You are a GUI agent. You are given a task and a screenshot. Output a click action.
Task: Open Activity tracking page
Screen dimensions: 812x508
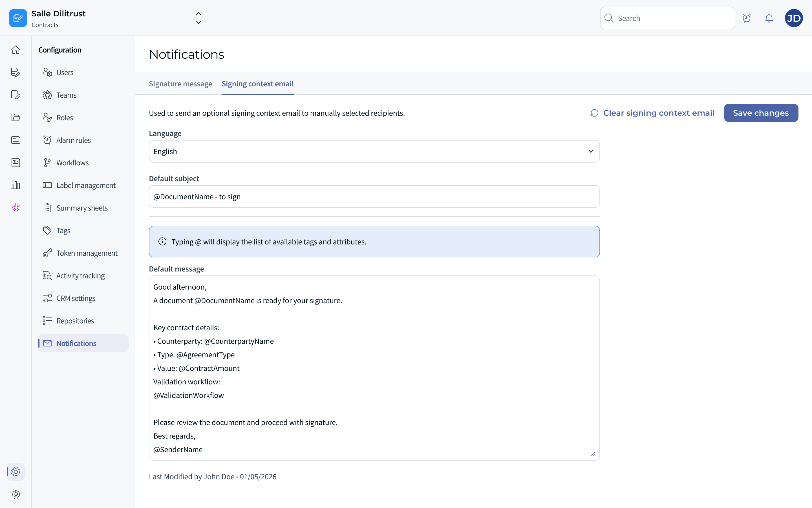(x=83, y=275)
